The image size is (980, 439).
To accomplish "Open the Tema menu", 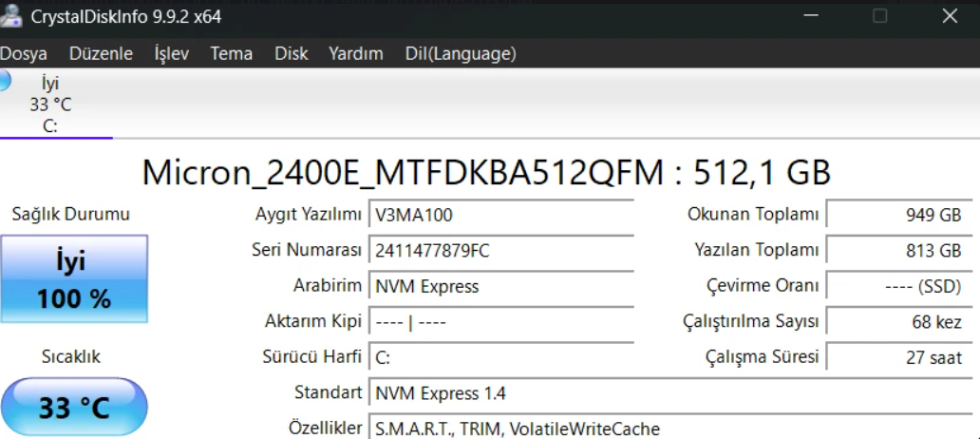I will pos(232,54).
